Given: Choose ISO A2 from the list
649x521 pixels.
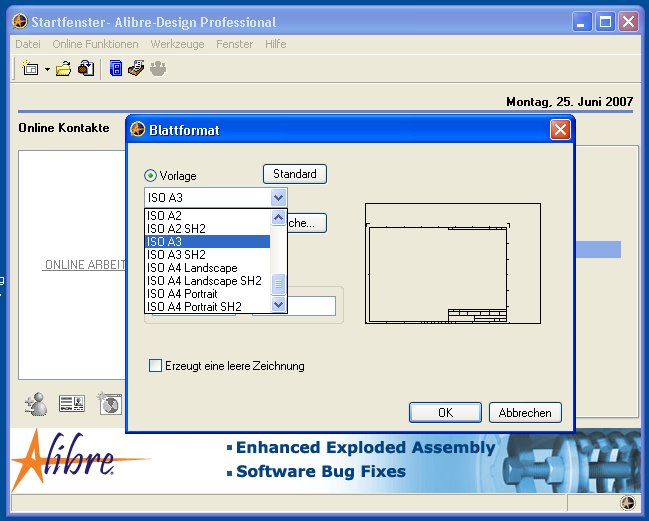Looking at the screenshot, I should tap(207, 216).
